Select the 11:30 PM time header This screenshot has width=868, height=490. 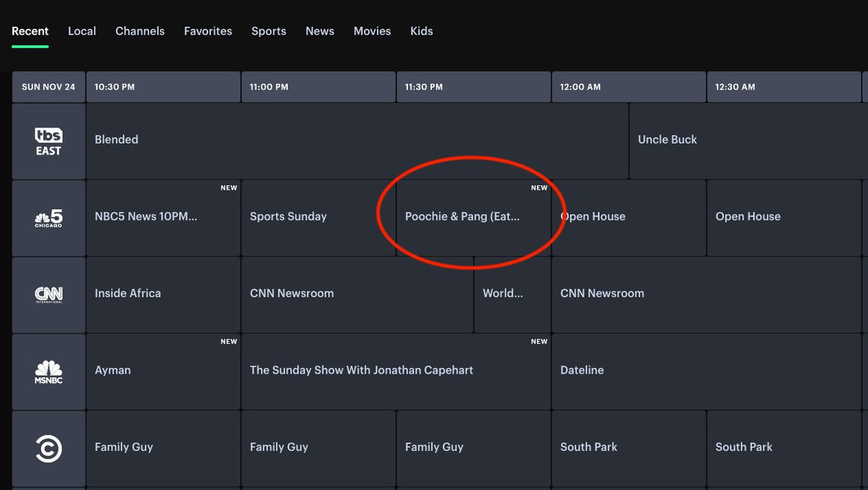(474, 87)
